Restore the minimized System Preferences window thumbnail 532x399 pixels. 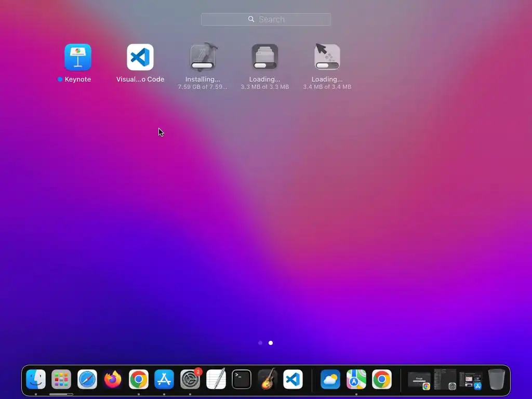click(x=445, y=379)
